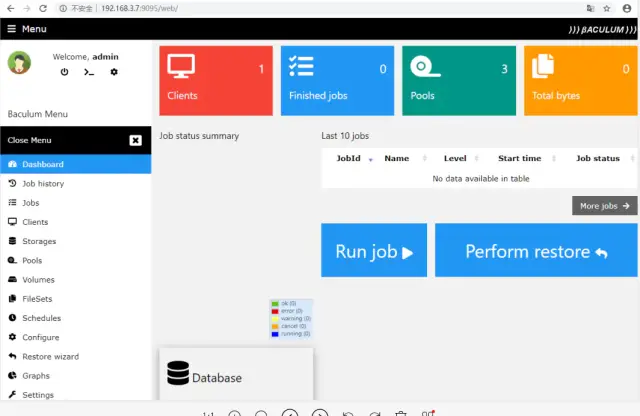Open the console terminal icon

pyautogui.click(x=89, y=72)
